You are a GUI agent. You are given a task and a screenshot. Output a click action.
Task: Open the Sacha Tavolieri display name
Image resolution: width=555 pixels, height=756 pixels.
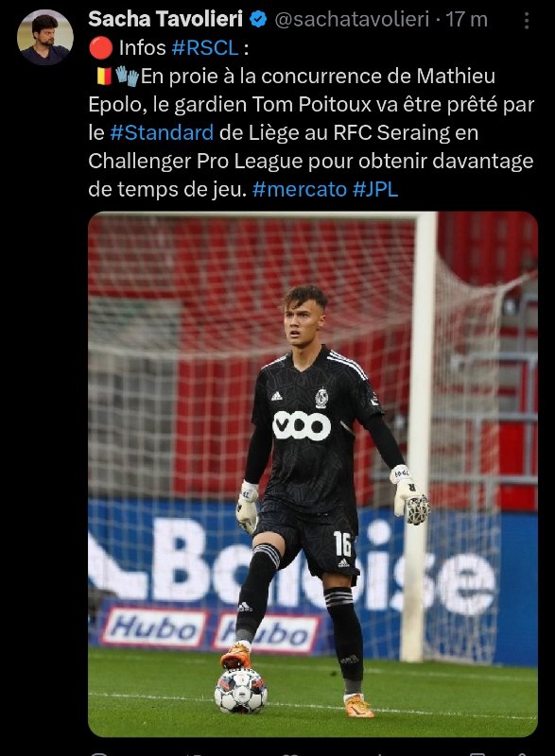pos(165,19)
